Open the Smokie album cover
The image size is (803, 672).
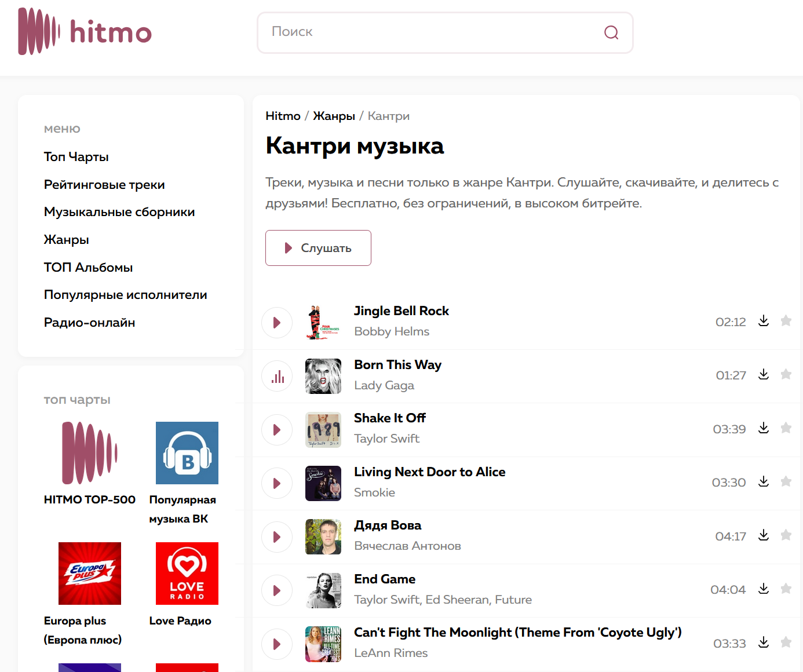pos(323,483)
